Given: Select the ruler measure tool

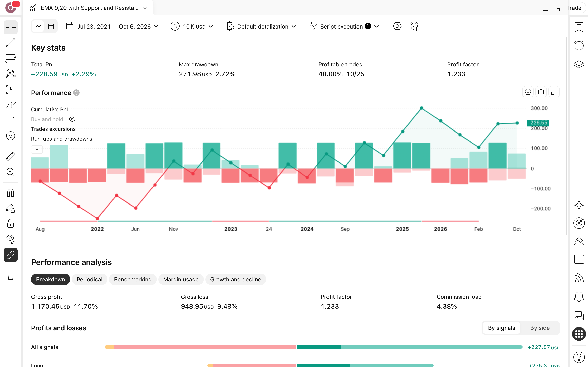Looking at the screenshot, I should [x=11, y=157].
